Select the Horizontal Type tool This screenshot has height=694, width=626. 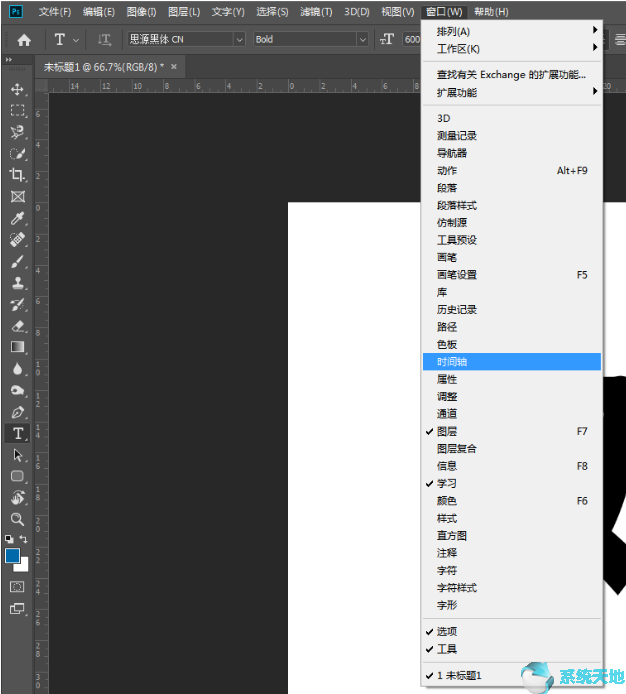17,433
